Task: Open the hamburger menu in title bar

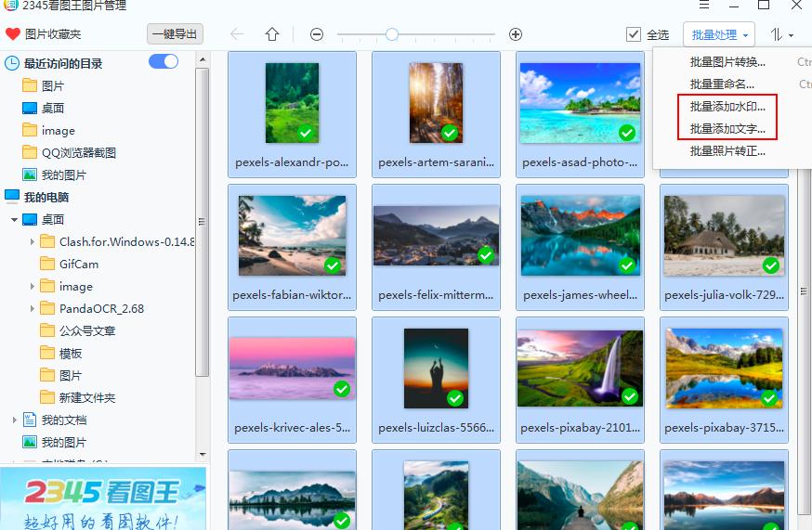Action: (x=704, y=5)
